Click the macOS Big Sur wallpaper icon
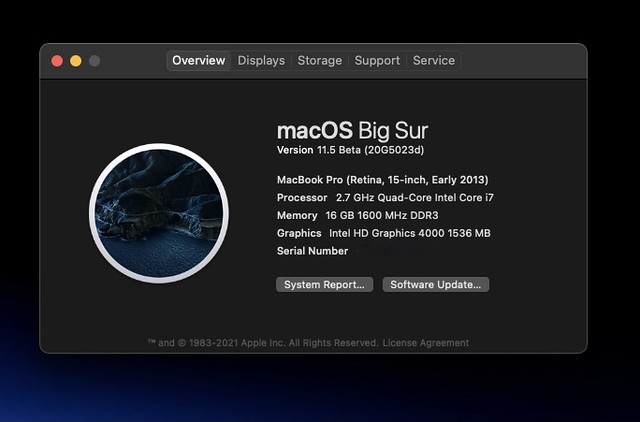This screenshot has height=422, width=640. click(x=159, y=213)
